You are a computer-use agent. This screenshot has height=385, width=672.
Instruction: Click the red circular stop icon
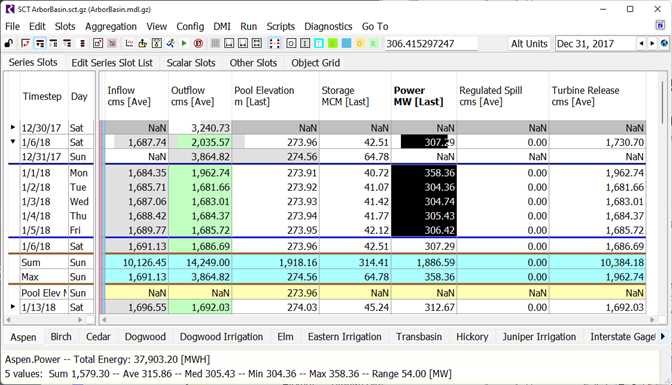(198, 43)
